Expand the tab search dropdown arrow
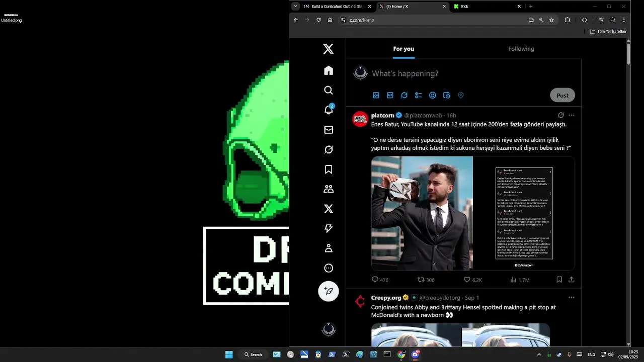The image size is (644, 362). click(295, 7)
